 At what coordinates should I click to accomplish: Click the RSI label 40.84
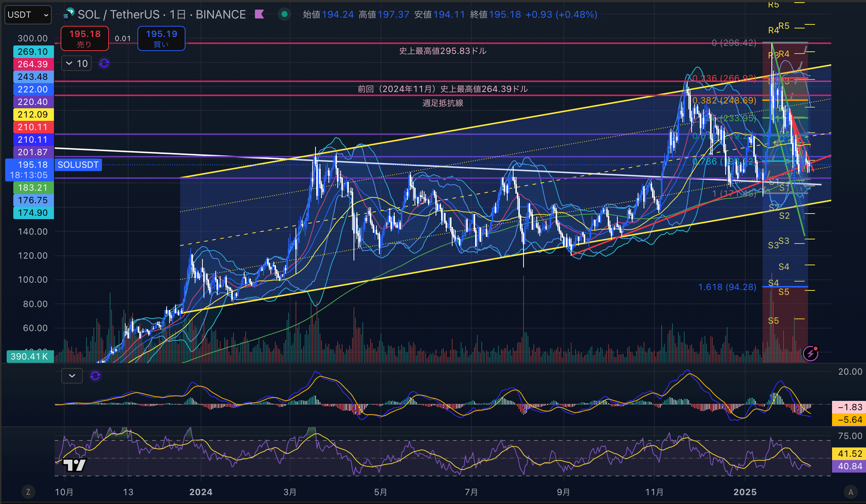[849, 466]
